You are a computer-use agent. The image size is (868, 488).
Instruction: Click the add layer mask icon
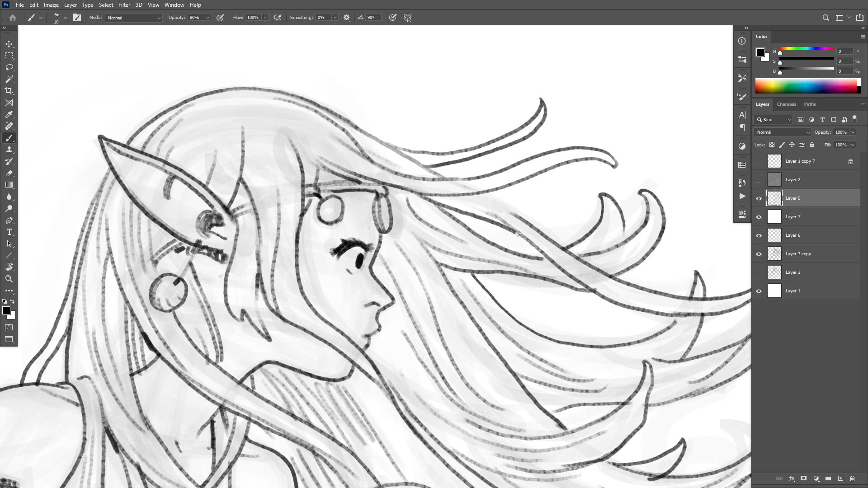803,478
